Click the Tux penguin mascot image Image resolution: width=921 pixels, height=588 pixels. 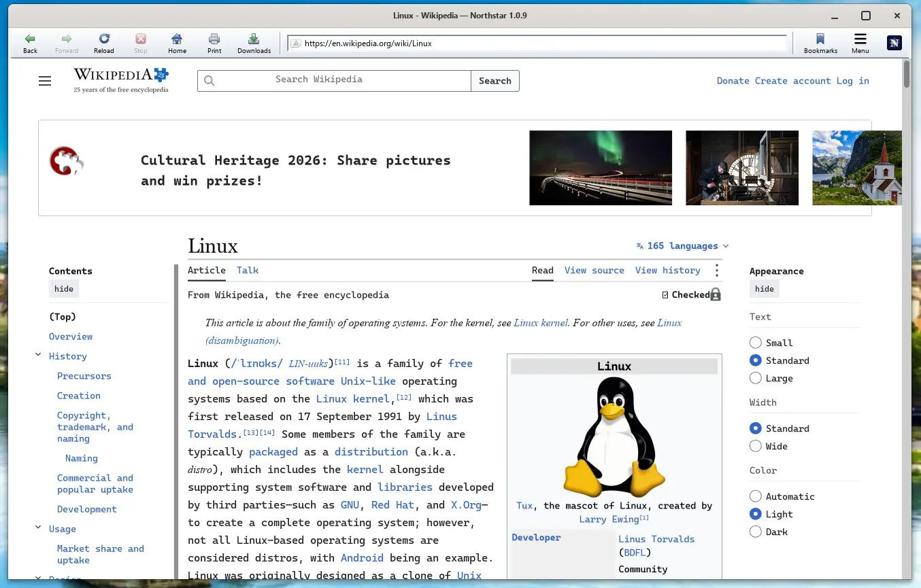coord(614,437)
